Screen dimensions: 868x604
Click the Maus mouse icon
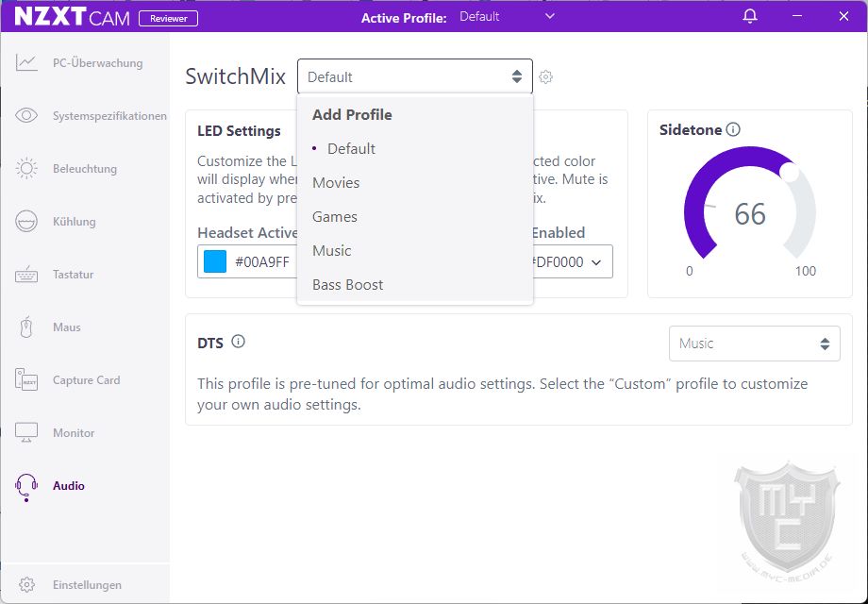26,327
